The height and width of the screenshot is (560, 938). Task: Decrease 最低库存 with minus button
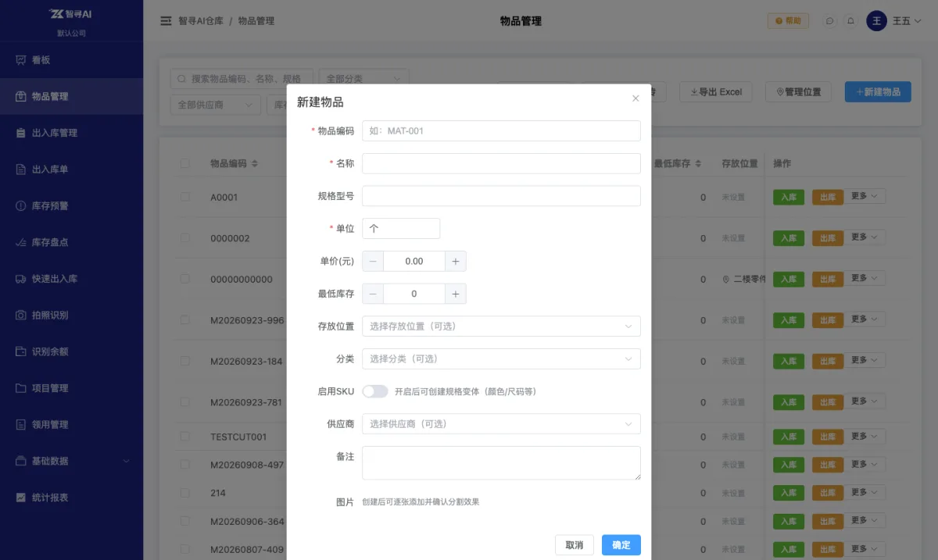(373, 294)
